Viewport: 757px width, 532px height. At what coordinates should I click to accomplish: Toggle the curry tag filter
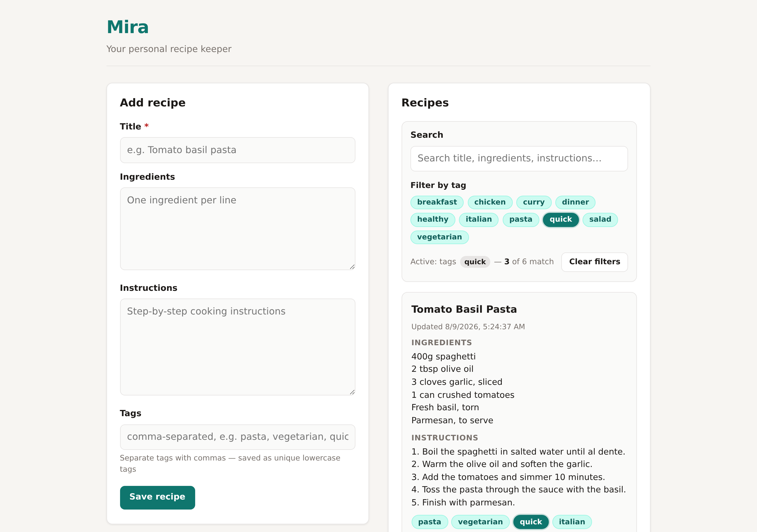pos(533,202)
